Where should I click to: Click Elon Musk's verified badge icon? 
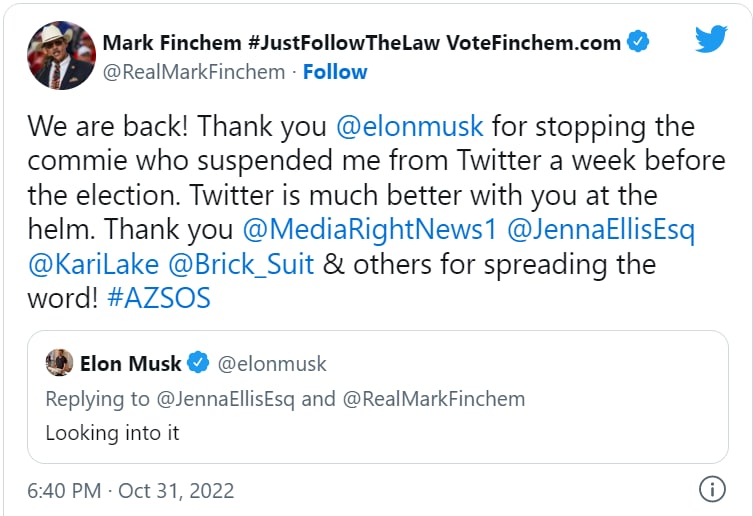click(198, 363)
